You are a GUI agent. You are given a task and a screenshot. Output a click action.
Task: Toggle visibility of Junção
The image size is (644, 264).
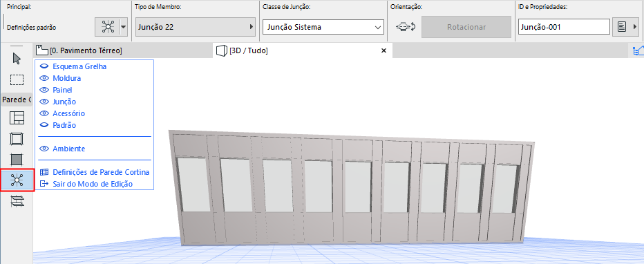pyautogui.click(x=44, y=102)
